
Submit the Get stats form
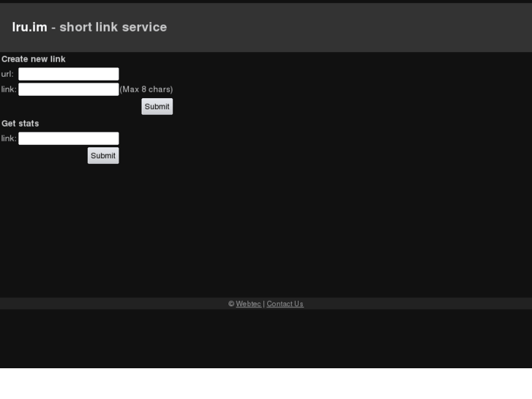[x=103, y=155]
